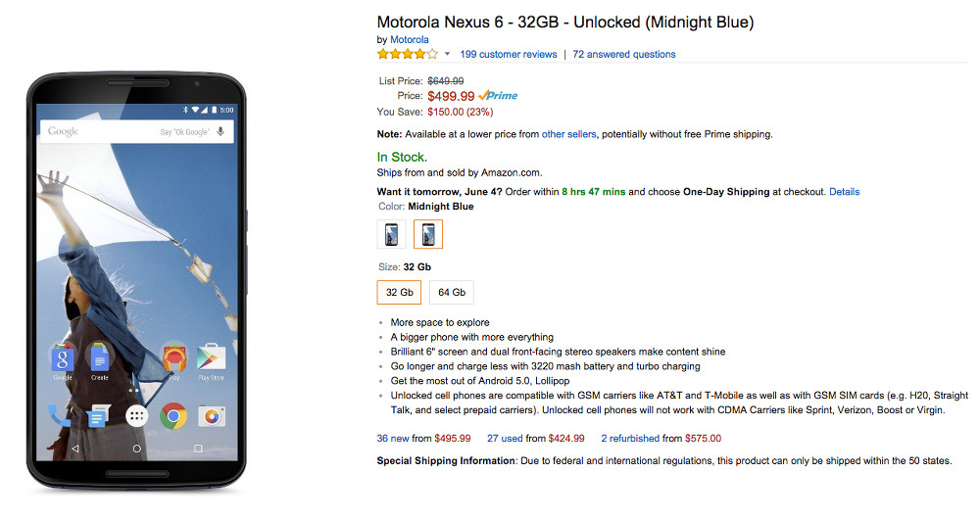The width and height of the screenshot is (980, 521).
Task: Open the 72 answered questions link
Action: pyautogui.click(x=624, y=55)
